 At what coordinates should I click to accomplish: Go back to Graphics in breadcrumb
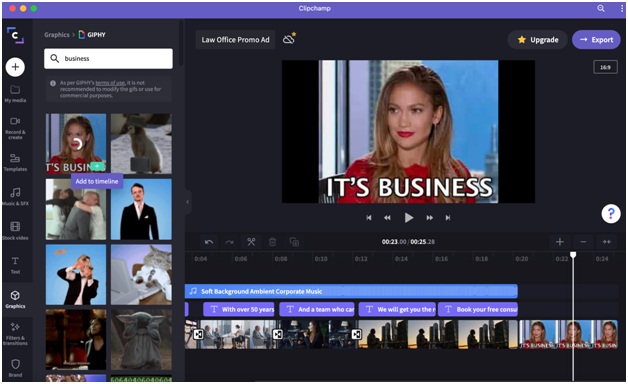56,35
